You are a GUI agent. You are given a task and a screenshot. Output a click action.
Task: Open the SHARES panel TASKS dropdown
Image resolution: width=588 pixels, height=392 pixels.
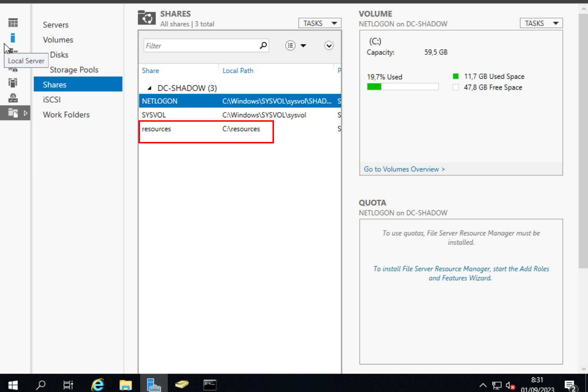(320, 23)
